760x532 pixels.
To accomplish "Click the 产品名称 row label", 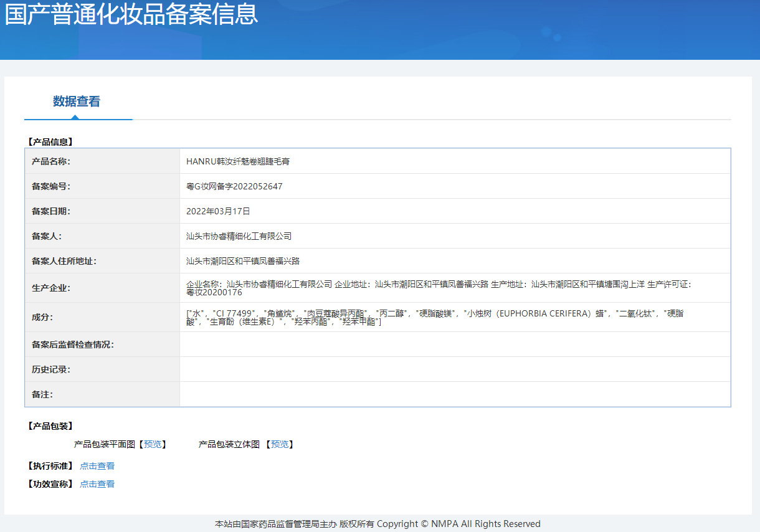I will [x=51, y=161].
